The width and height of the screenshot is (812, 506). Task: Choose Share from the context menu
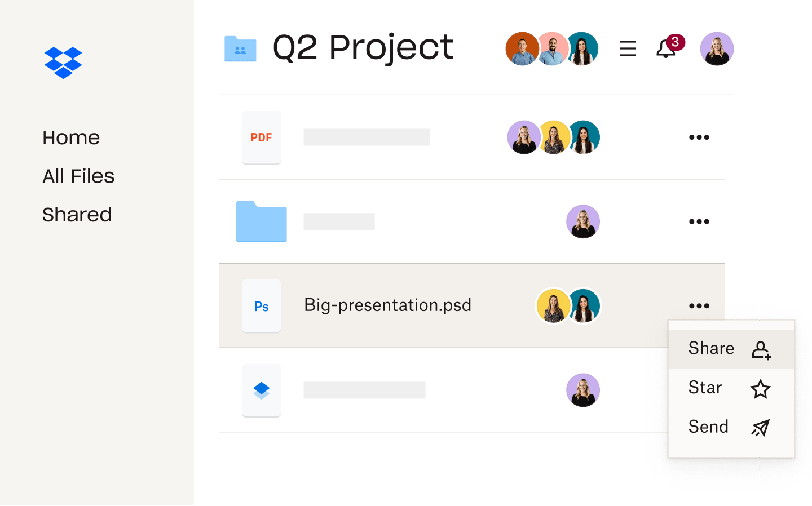pos(711,349)
